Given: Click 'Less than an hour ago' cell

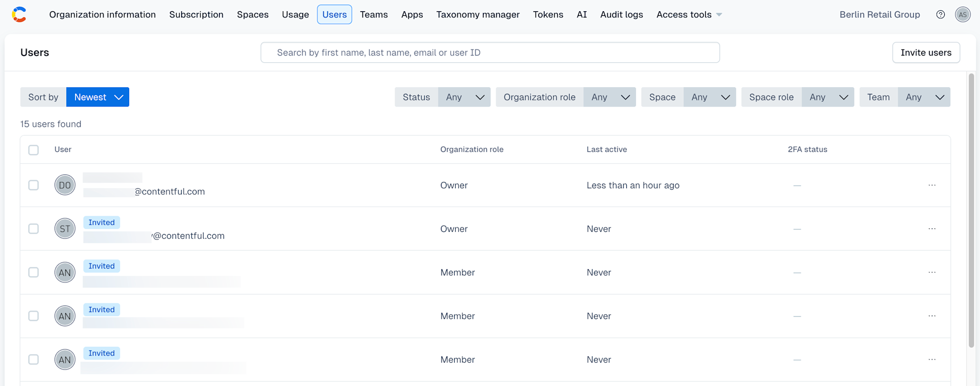Looking at the screenshot, I should click(633, 185).
